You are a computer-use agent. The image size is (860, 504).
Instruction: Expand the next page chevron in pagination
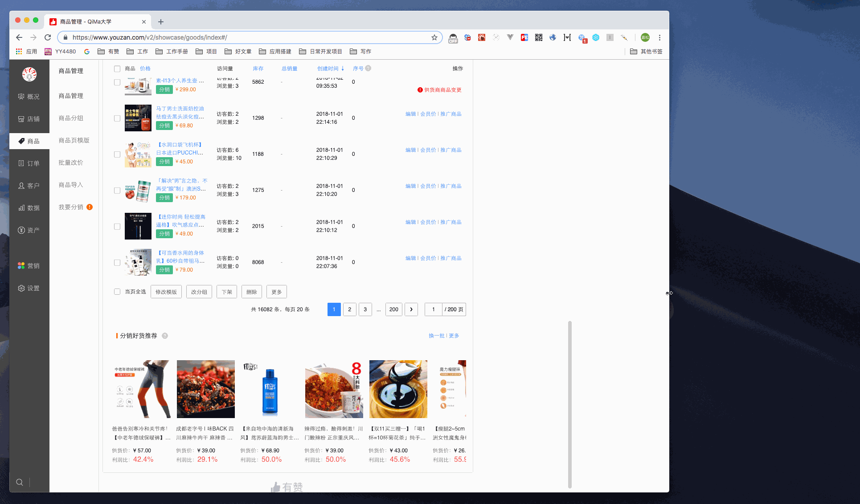pyautogui.click(x=411, y=309)
